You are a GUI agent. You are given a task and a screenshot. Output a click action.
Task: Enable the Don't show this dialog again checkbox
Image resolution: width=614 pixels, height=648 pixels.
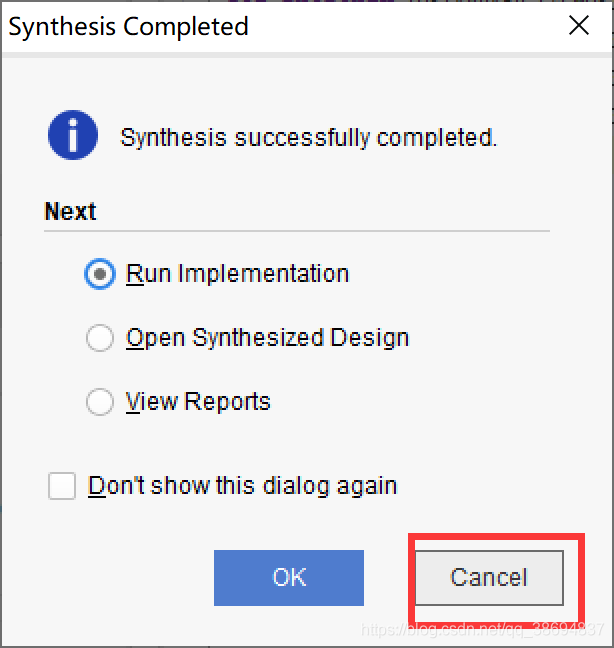[x=62, y=486]
